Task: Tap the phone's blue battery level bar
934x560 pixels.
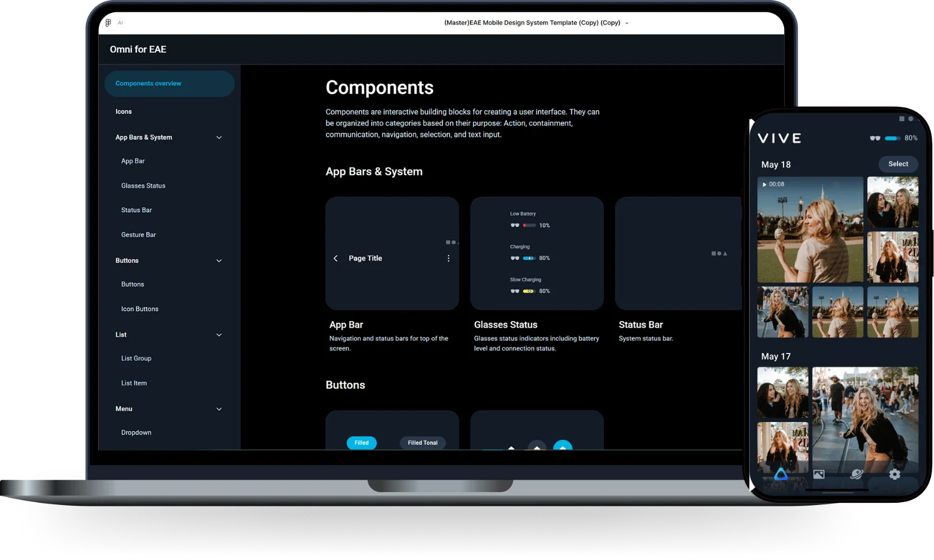Action: point(892,138)
